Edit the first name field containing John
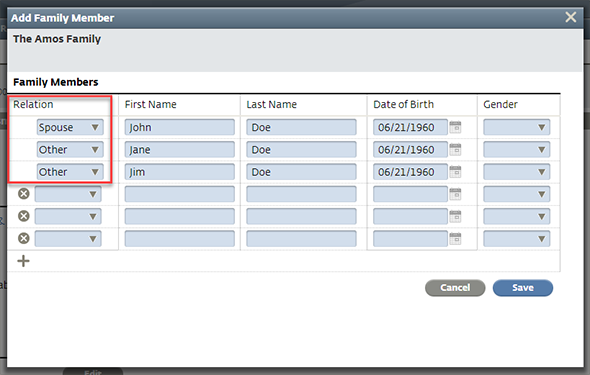Image resolution: width=590 pixels, height=375 pixels. 179,127
